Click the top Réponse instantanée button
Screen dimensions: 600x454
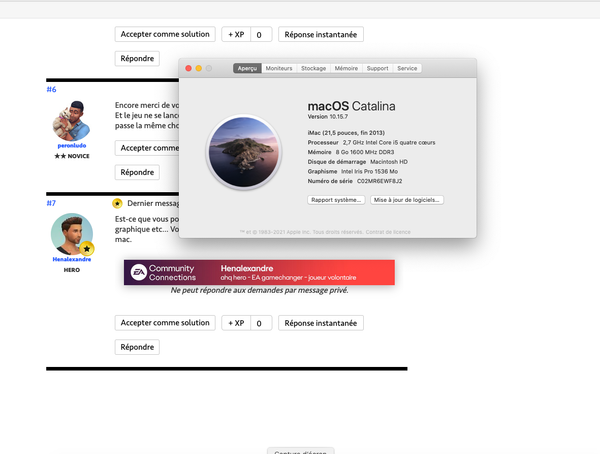point(321,34)
